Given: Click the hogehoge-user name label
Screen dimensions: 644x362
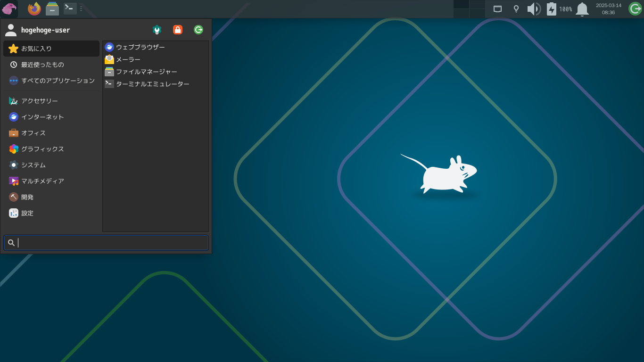Looking at the screenshot, I should [x=45, y=30].
